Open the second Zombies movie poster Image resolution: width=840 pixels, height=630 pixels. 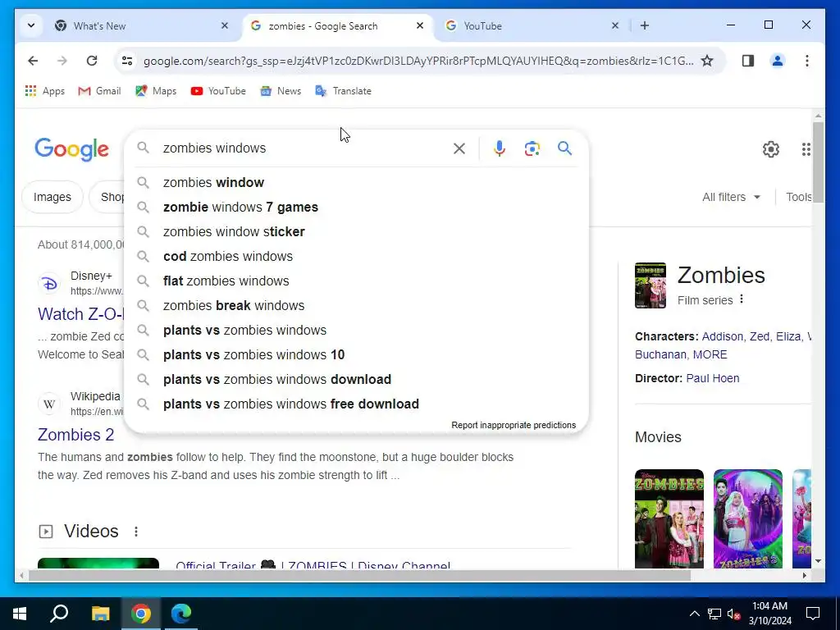tap(748, 518)
